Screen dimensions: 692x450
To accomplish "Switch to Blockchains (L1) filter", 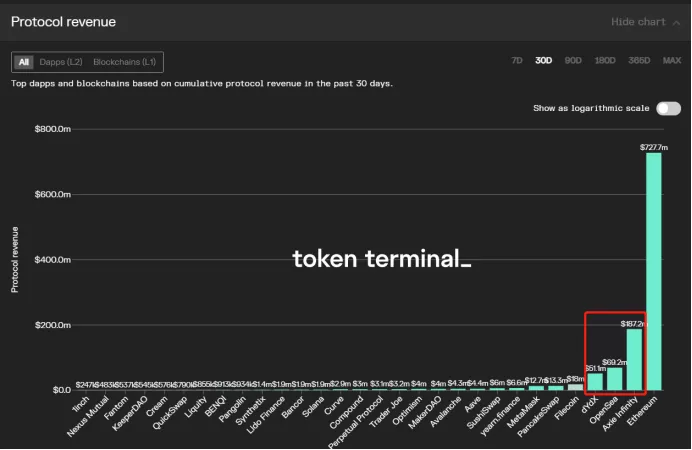I will click(x=124, y=62).
